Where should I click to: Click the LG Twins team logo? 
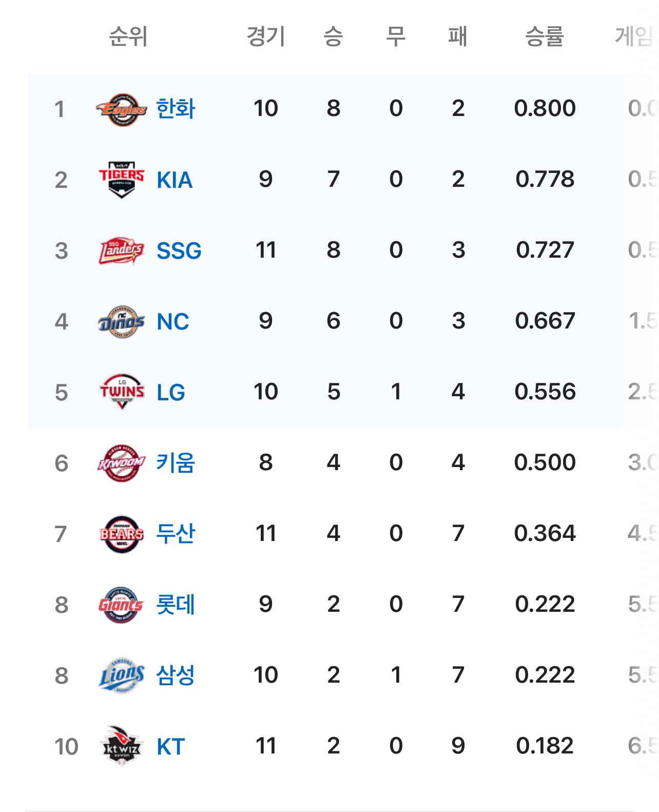pos(122,392)
